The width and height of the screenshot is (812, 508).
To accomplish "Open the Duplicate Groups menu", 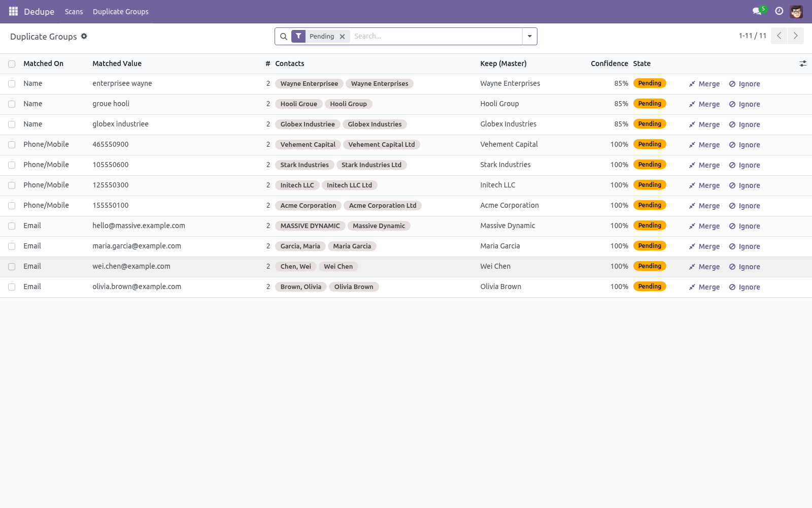I will click(x=121, y=12).
